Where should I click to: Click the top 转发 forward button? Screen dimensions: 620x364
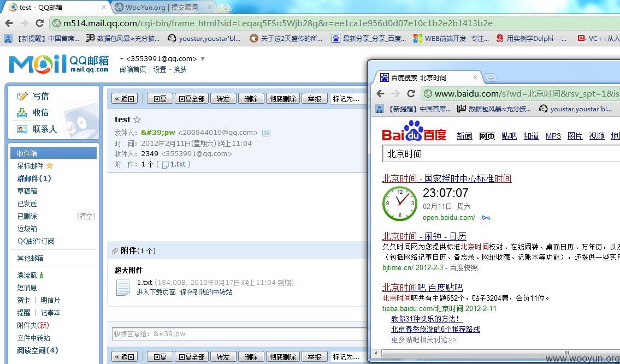223,99
